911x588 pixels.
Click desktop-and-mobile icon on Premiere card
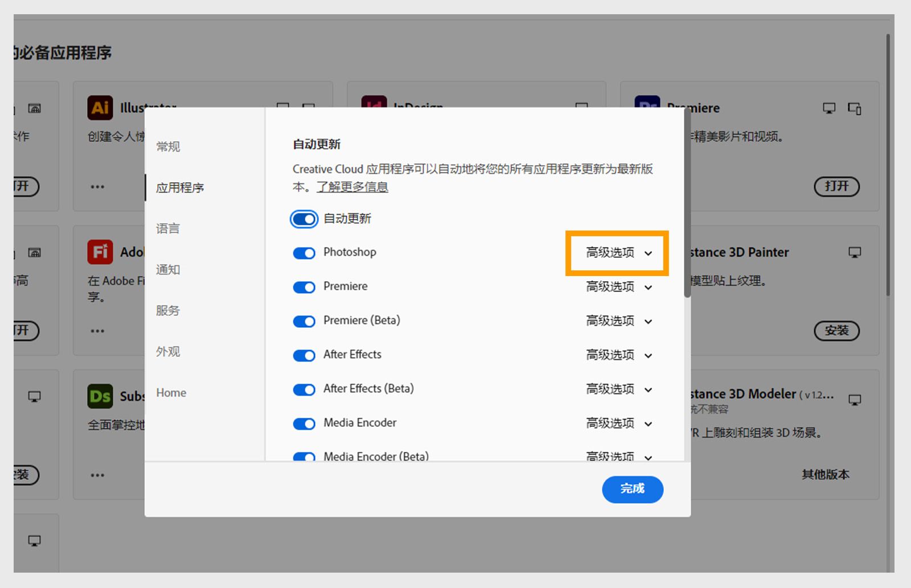[855, 108]
